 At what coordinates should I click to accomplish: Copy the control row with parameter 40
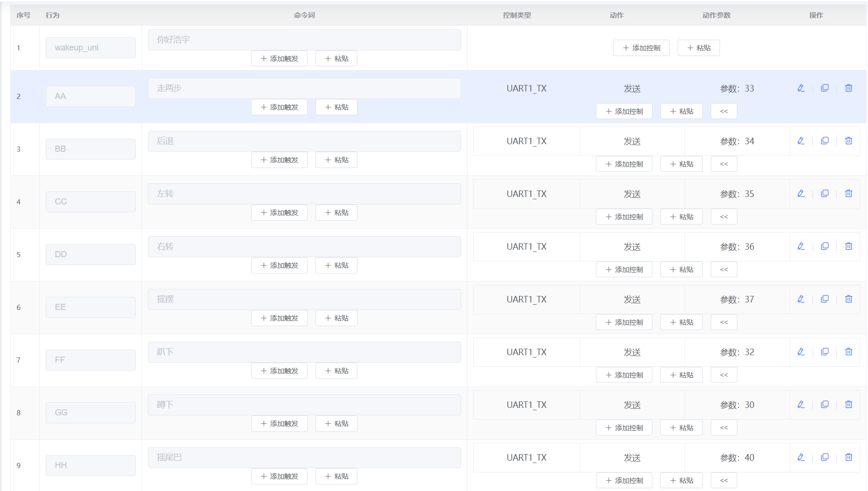pos(825,457)
